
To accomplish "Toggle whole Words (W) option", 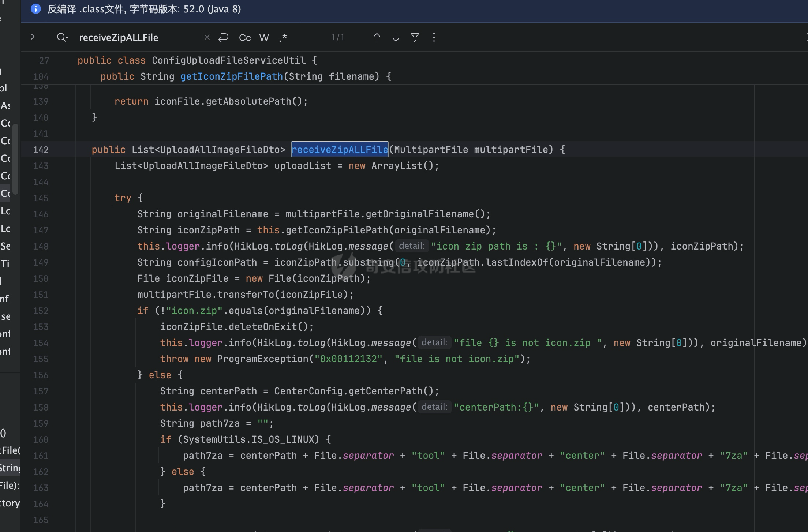I will click(x=264, y=38).
